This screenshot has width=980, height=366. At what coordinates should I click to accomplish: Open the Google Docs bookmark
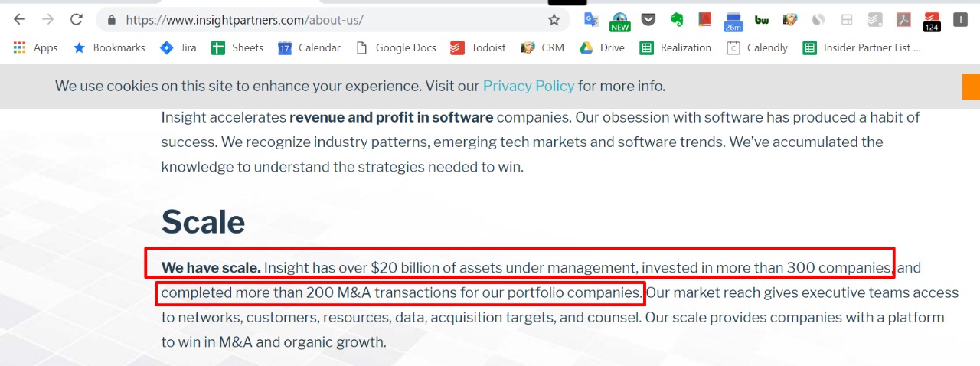(x=396, y=47)
